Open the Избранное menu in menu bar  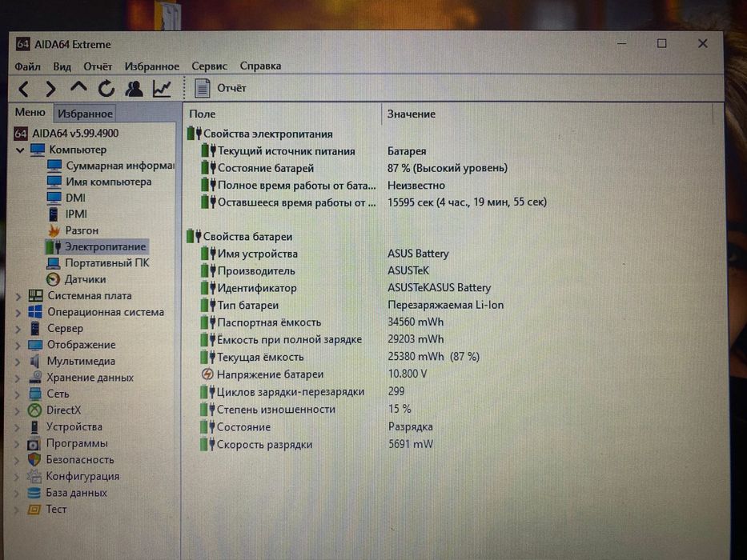point(152,66)
